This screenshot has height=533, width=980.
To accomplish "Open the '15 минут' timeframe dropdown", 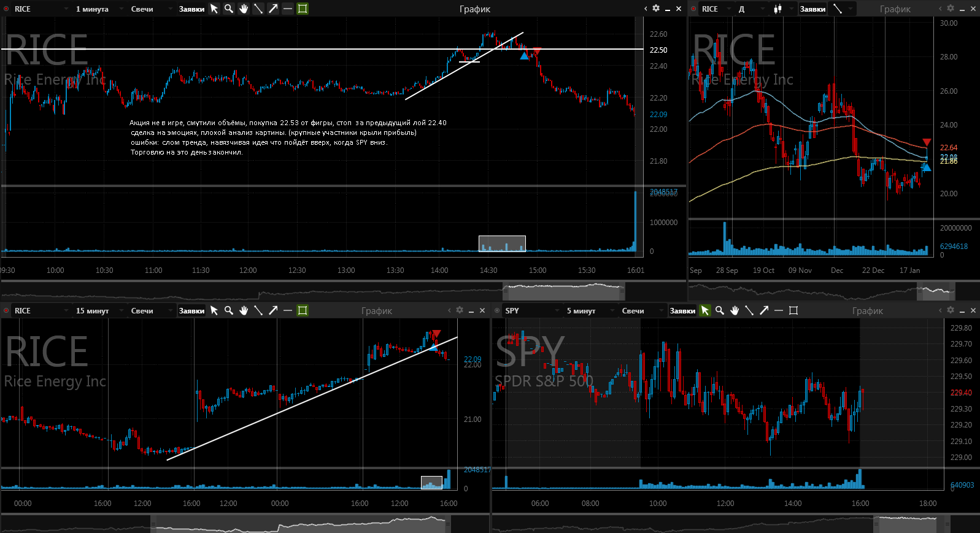I will pyautogui.click(x=98, y=310).
